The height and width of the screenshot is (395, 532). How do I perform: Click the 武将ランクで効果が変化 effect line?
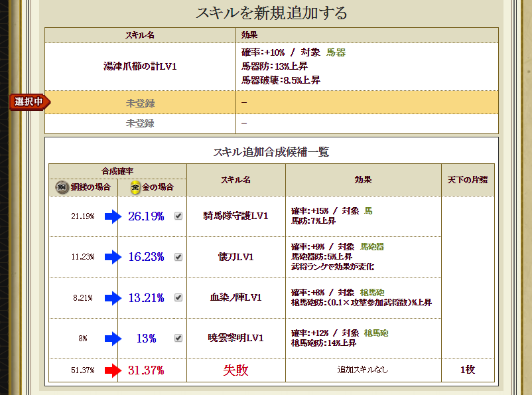pos(332,267)
